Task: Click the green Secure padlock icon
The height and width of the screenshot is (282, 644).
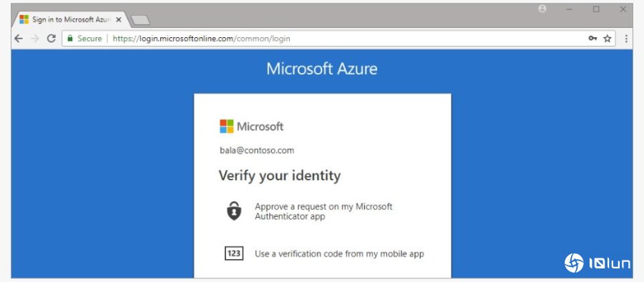Action: [70, 38]
